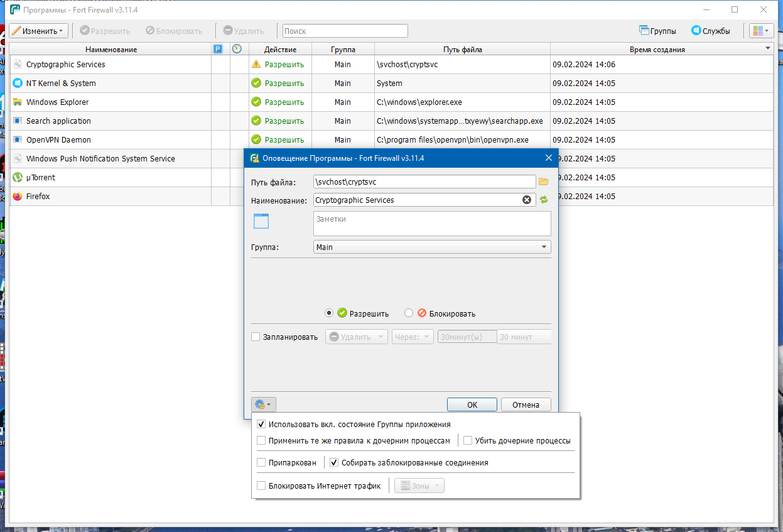Clear the Cryptographic Services name field
Screen dimensions: 783x532
(x=527, y=200)
